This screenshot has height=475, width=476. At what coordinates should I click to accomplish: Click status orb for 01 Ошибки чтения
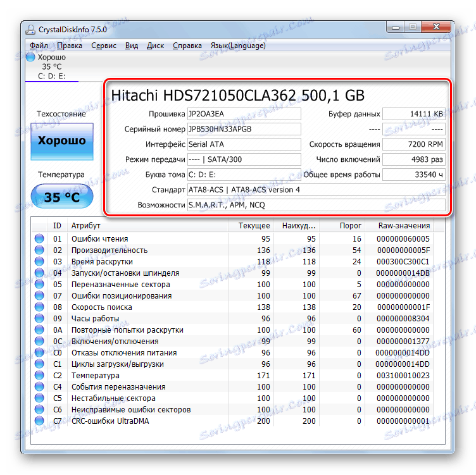pyautogui.click(x=39, y=238)
